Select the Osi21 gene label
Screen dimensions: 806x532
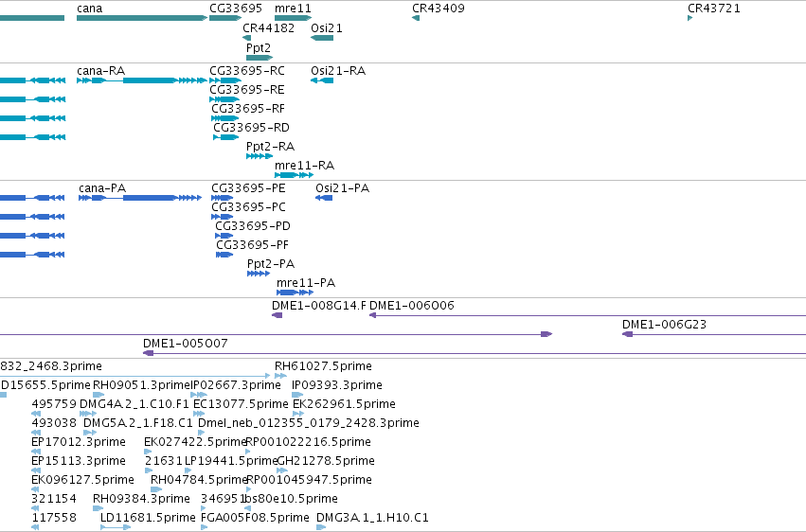pos(327,27)
